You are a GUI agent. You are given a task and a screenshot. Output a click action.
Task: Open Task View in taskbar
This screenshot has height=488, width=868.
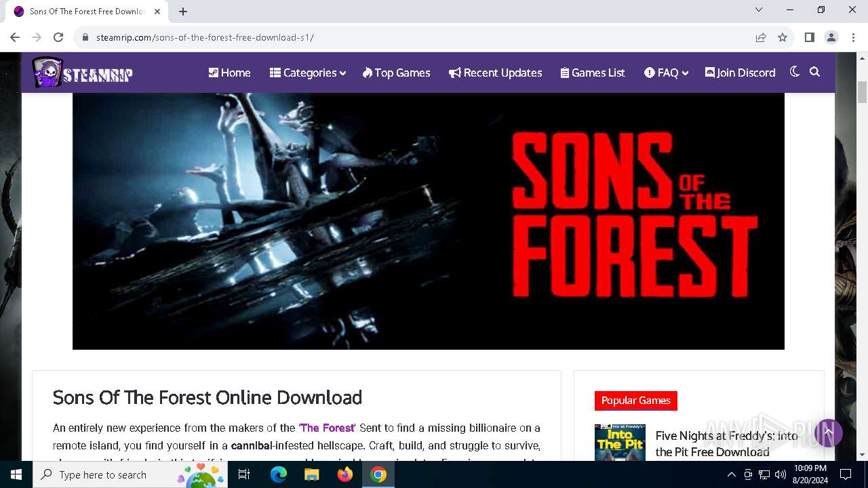pyautogui.click(x=245, y=474)
